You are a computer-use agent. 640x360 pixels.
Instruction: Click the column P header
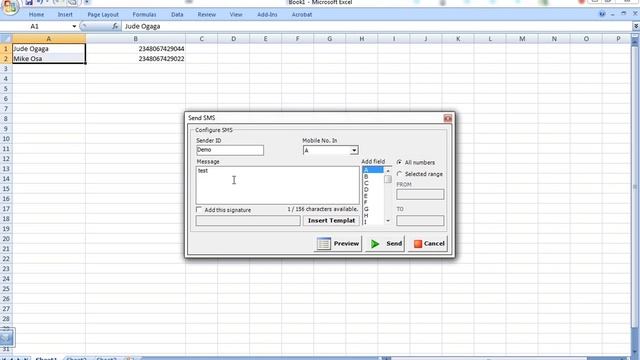[618, 39]
